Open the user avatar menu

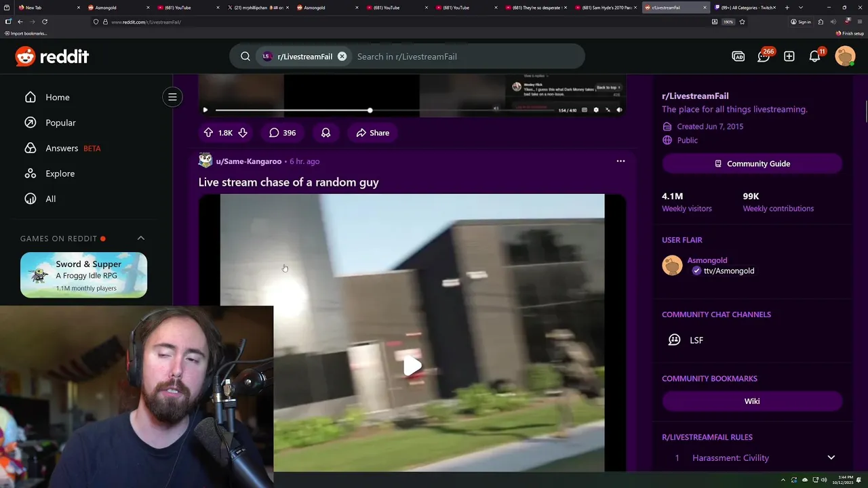(845, 56)
